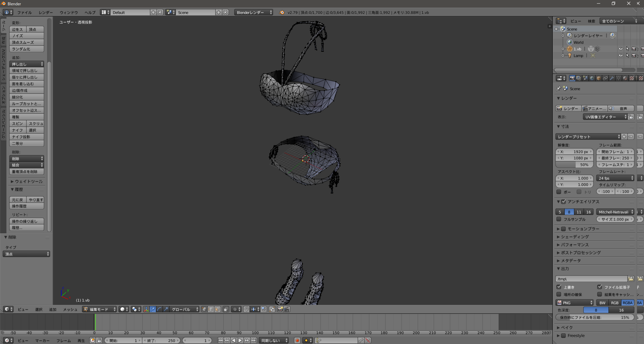This screenshot has height=344, width=644.
Task: Enable the モーションブラー checkbox
Action: [563, 229]
